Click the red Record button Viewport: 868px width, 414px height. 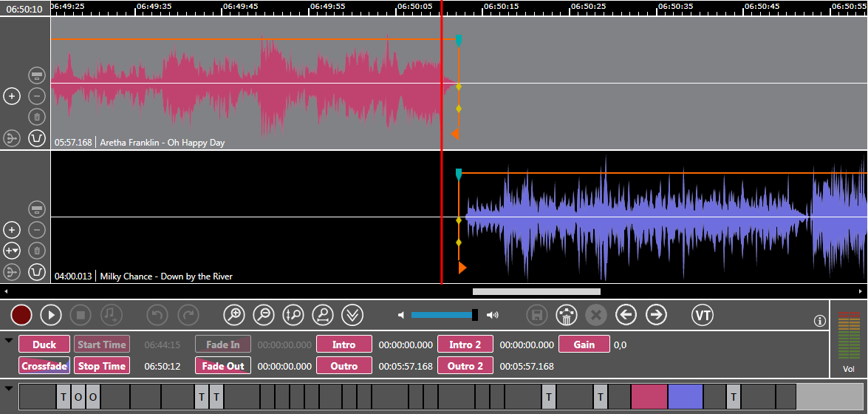21,315
